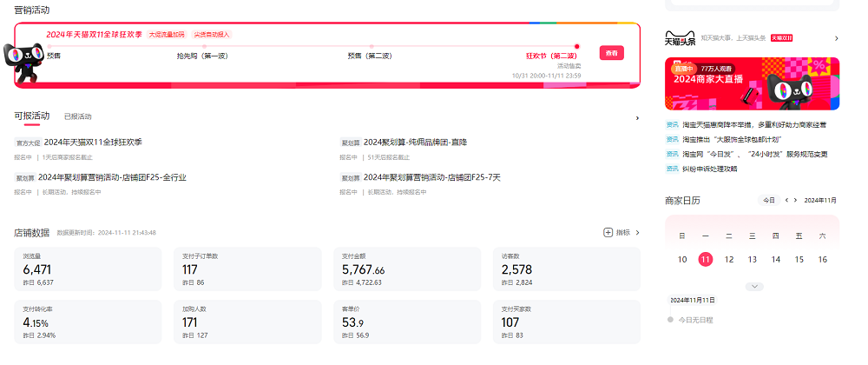This screenshot has height=365, width=868.
Task: Click the 预售（第二波） timeline marker
Action: pyautogui.click(x=372, y=47)
